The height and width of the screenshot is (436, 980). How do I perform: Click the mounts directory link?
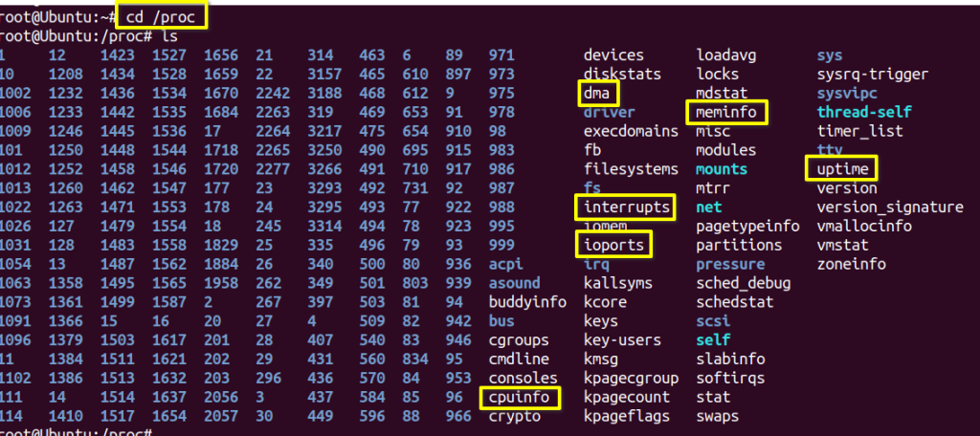(x=722, y=169)
